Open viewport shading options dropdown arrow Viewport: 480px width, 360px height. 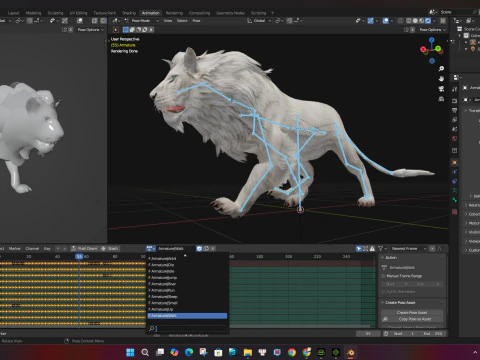point(435,21)
